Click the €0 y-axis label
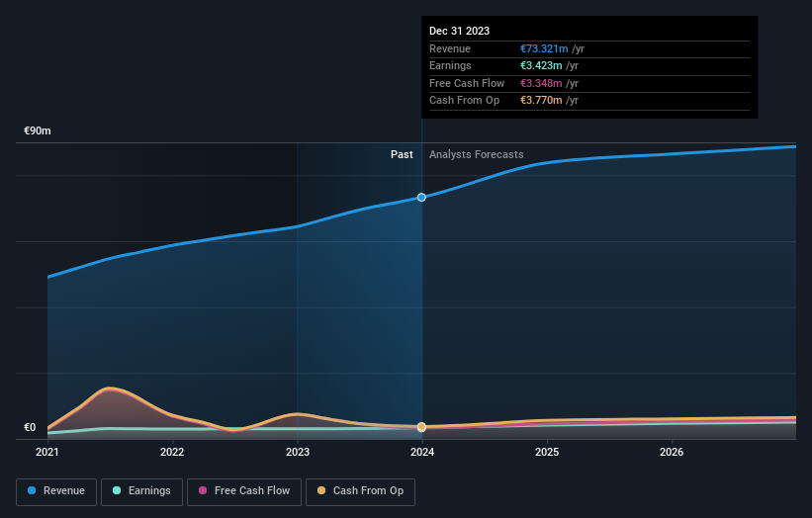 click(30, 427)
